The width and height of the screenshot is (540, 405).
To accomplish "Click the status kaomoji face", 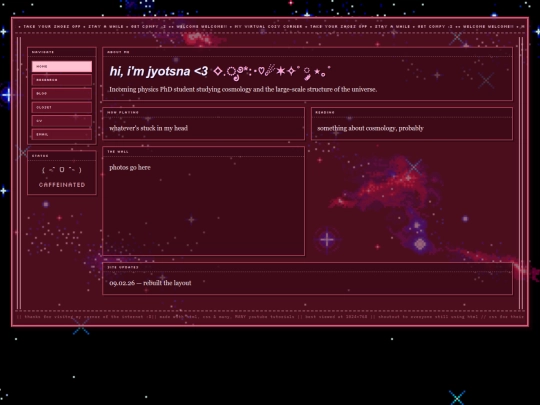I will [x=62, y=170].
